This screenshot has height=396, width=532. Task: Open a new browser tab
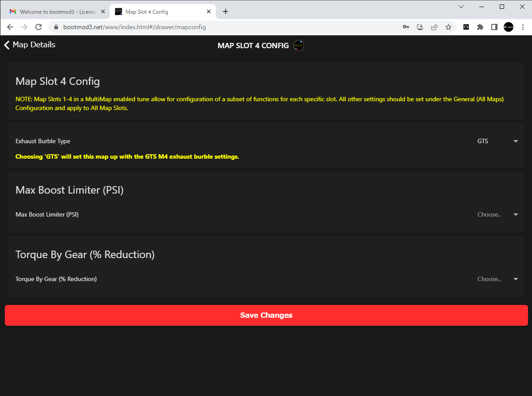226,11
